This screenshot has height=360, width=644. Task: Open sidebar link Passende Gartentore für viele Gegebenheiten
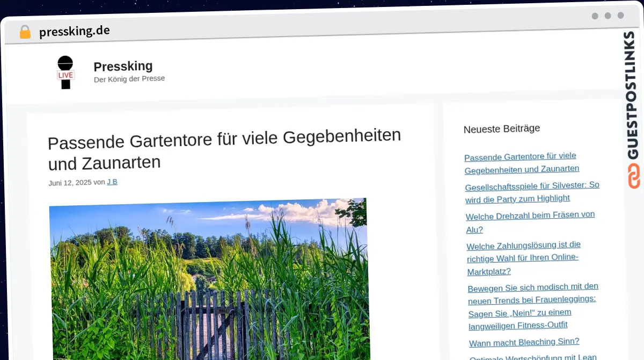(521, 163)
